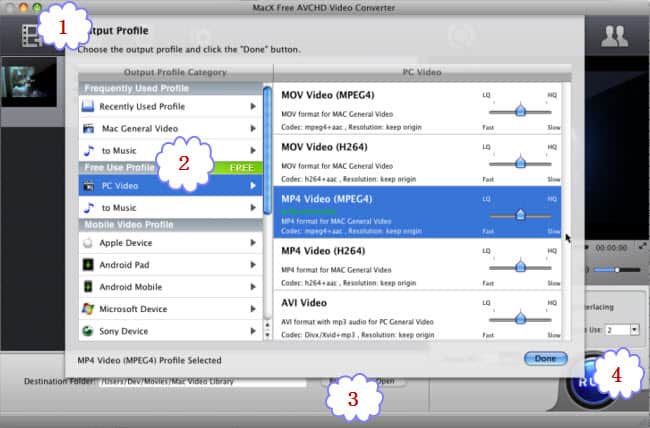Click the film strip add-video icon in the toolbar
Viewport: 650px width, 428px height.
(31, 36)
